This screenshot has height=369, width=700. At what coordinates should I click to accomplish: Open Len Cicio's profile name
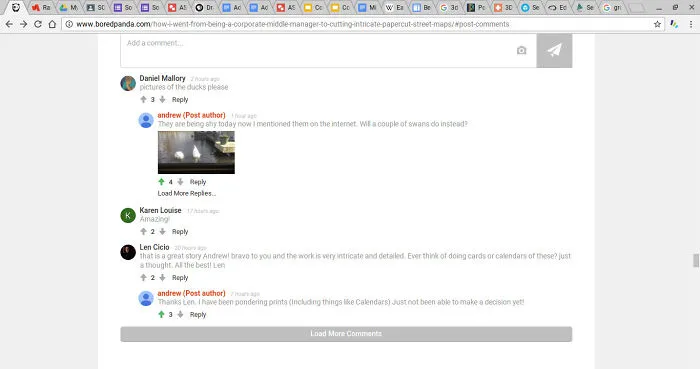coord(154,247)
